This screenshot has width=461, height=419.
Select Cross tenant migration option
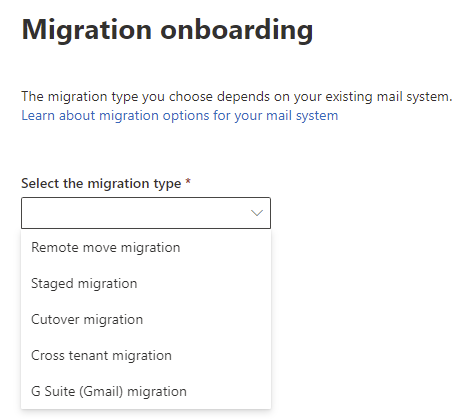[146, 356]
